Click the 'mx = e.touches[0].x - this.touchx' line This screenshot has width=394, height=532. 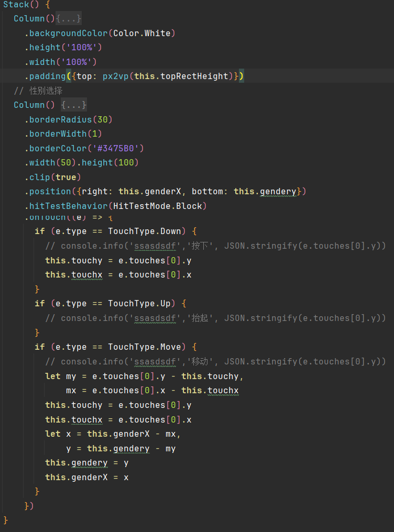pos(152,391)
